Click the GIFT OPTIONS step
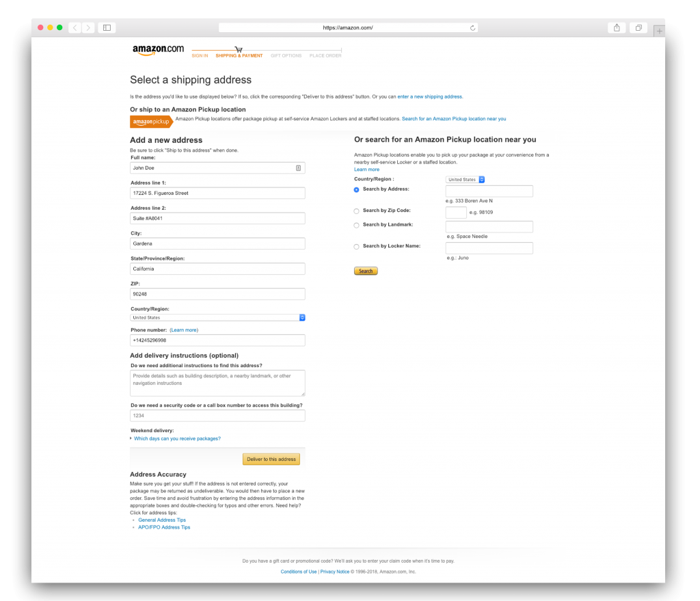 tap(286, 56)
